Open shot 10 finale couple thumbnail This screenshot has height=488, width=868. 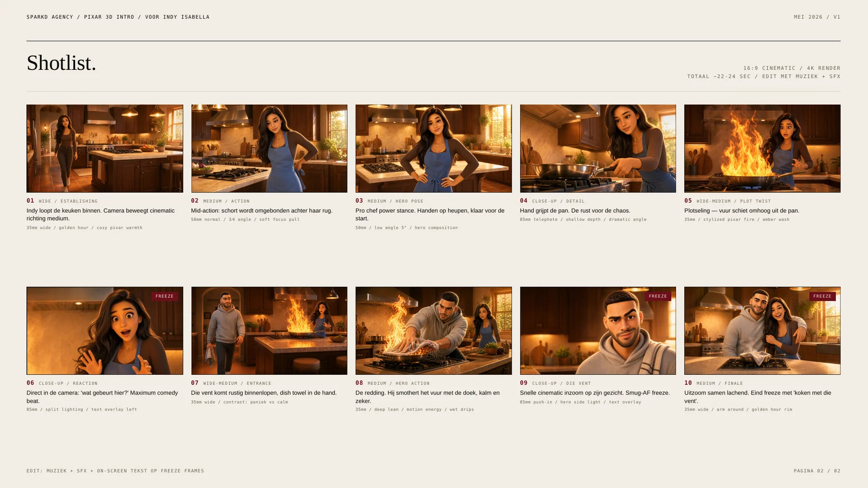tap(762, 330)
